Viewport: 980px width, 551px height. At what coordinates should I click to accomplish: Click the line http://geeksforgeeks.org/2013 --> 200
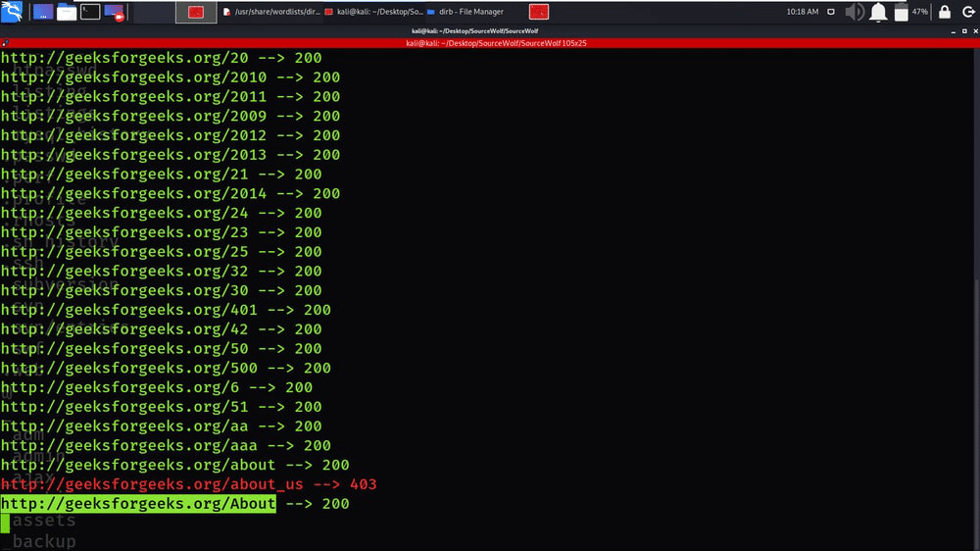pyautogui.click(x=170, y=155)
